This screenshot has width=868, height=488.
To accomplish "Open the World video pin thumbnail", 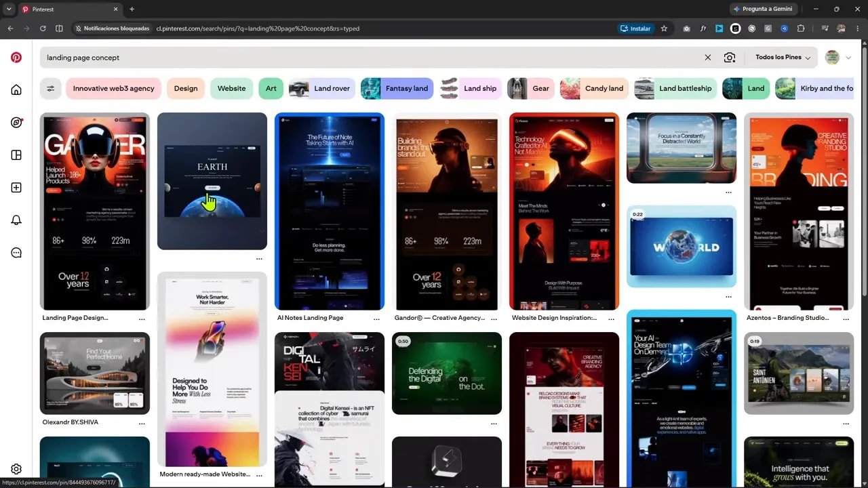I will pos(682,247).
